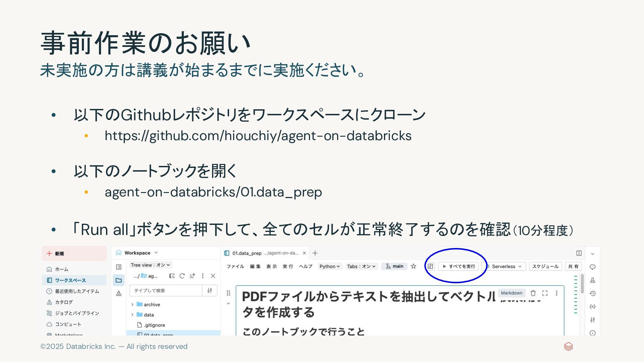This screenshot has height=362, width=644.
Task: Toggle the Tabs on/off setting
Action: pos(362,266)
